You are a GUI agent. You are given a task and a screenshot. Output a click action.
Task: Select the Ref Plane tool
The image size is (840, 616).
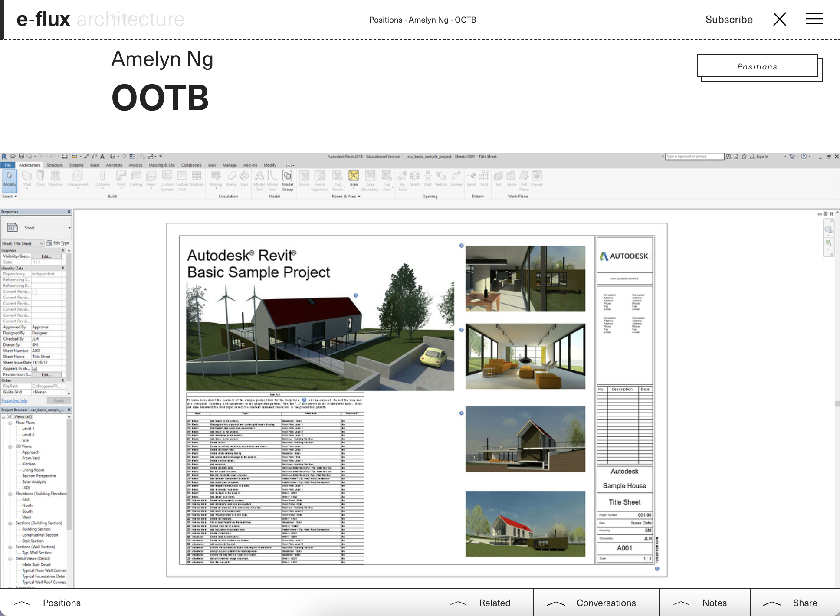click(x=524, y=180)
